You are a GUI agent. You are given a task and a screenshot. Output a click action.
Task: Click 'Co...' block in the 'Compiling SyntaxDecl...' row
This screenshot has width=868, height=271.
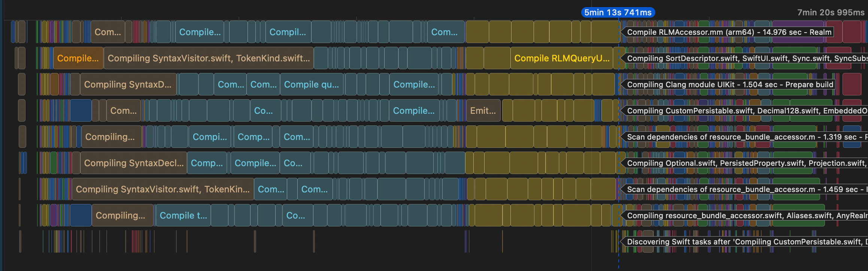click(x=295, y=163)
